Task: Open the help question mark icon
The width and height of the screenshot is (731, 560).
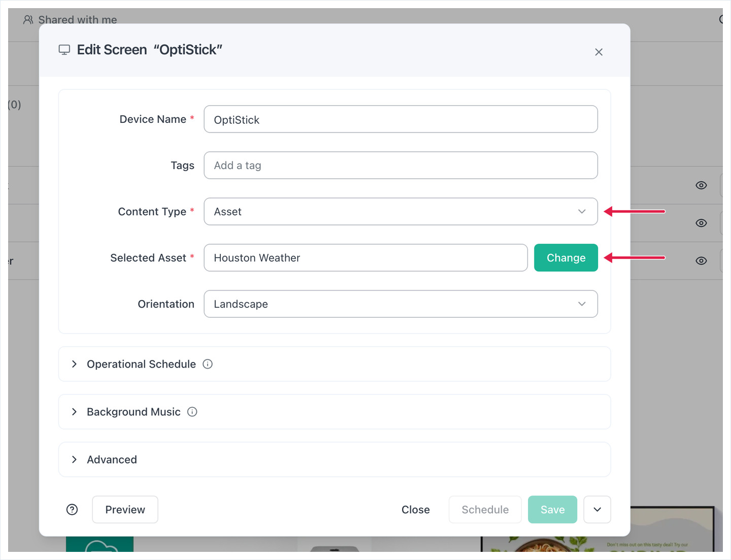Action: [x=72, y=509]
